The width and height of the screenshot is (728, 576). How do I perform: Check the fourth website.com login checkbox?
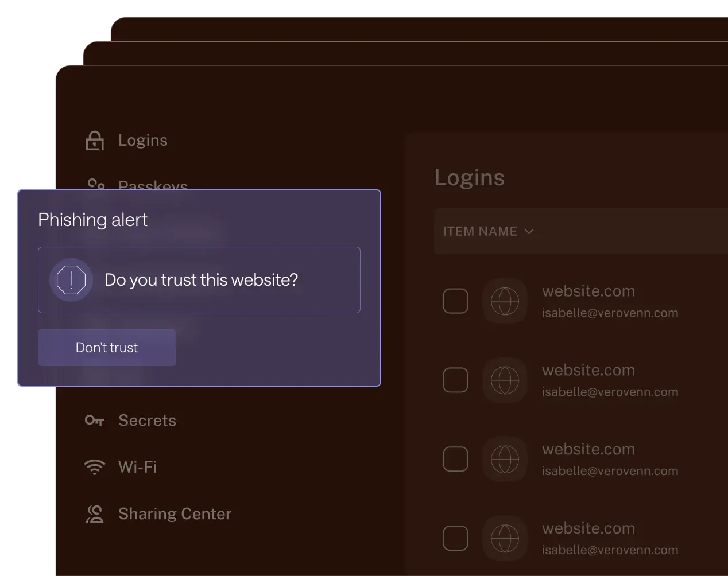(456, 538)
